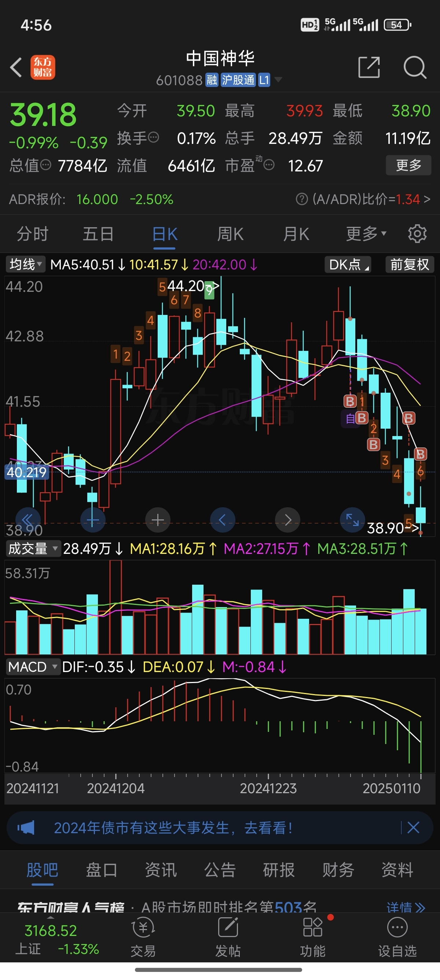Open 资料 company info tab
Image resolution: width=440 pixels, height=980 pixels.
397,870
